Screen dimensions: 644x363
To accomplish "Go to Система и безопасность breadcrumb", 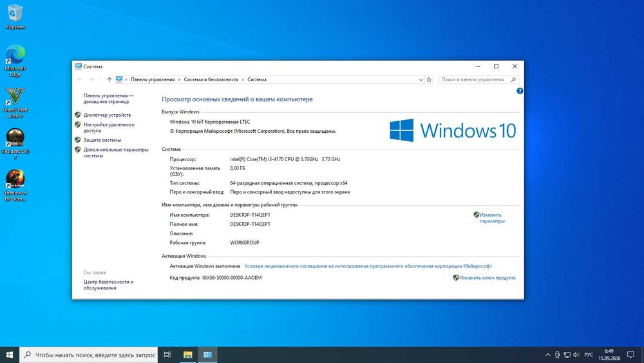I will 211,79.
